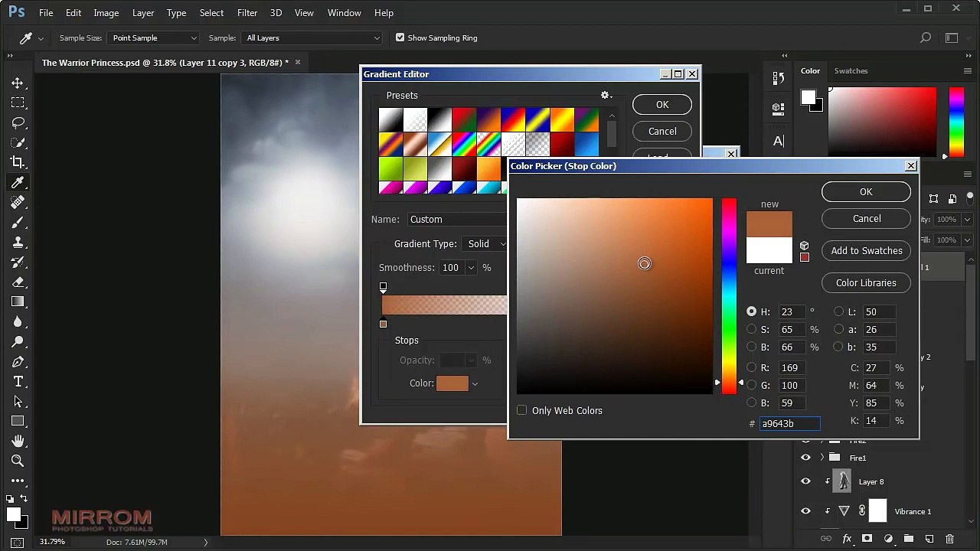
Task: Switch to the Swatches tab
Action: (851, 70)
